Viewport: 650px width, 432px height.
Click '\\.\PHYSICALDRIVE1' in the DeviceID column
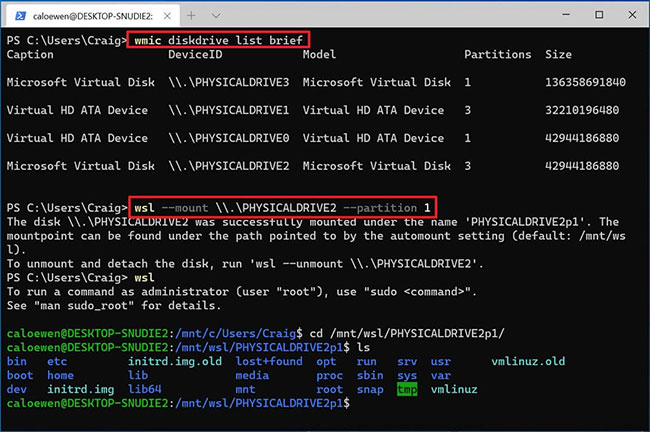[229, 110]
